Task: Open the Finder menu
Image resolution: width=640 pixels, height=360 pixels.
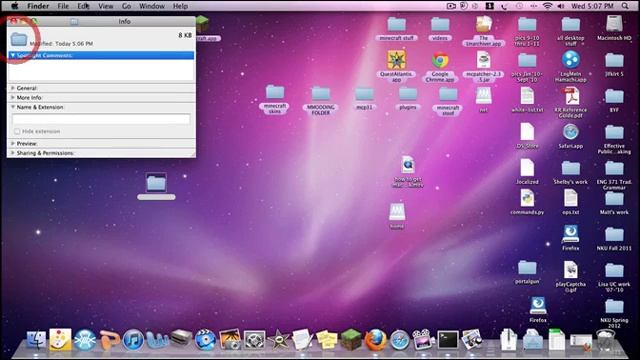Action: pos(38,6)
